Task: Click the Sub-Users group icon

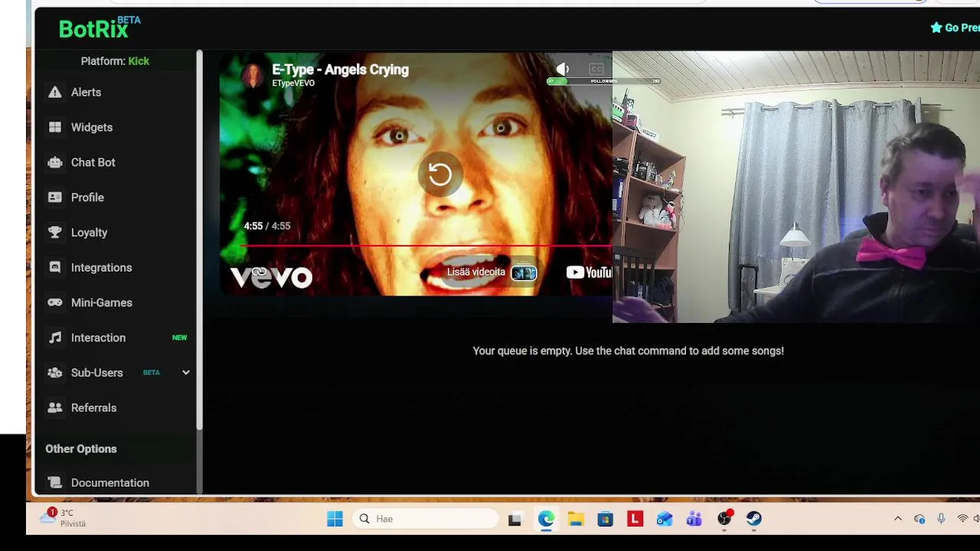Action: pos(55,373)
